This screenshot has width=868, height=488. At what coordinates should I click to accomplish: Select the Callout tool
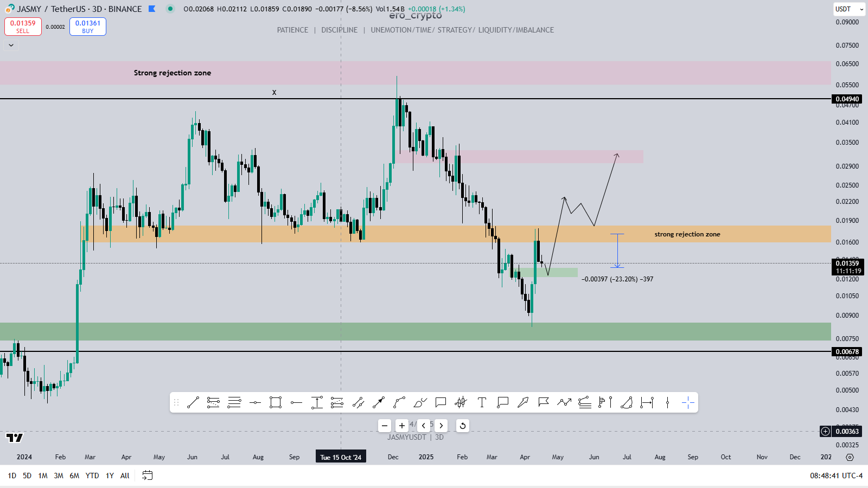click(502, 402)
